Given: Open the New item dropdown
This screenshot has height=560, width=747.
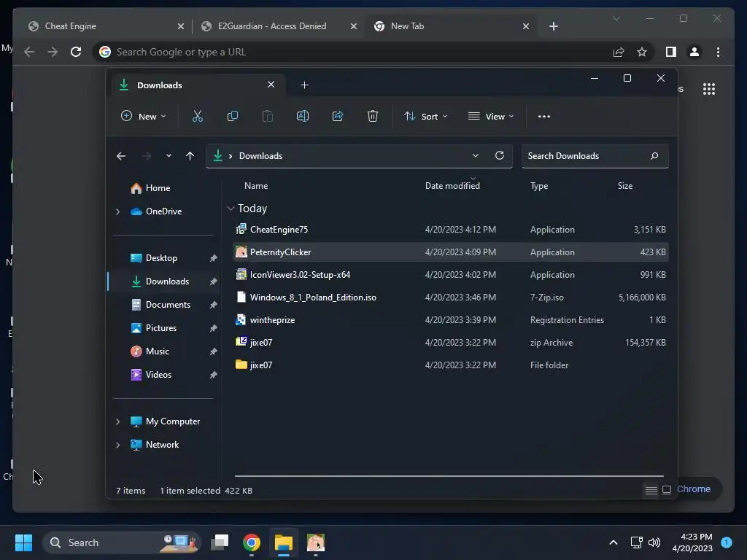Looking at the screenshot, I should 144,116.
